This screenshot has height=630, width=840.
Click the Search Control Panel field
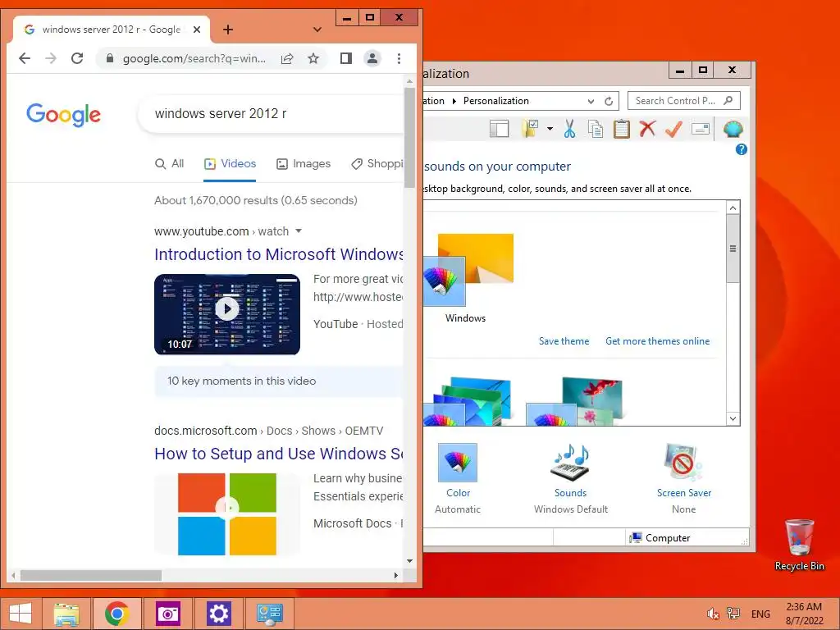[x=684, y=101]
